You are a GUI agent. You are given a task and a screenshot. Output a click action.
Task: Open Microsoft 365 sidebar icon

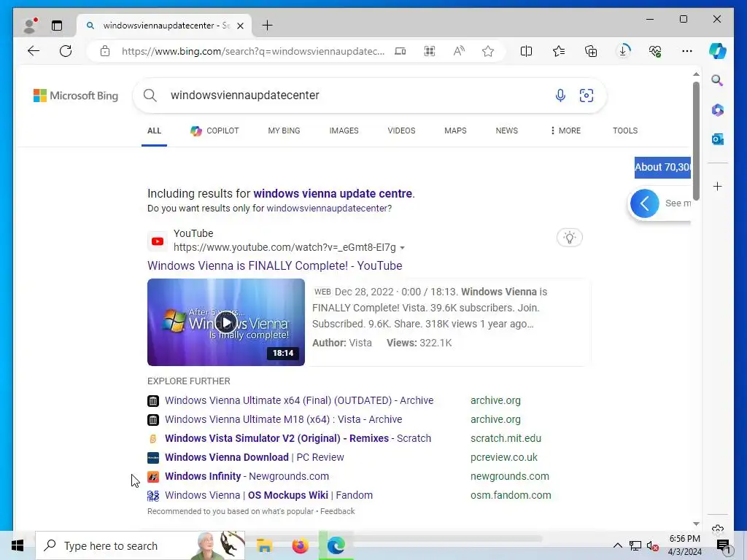[718, 110]
